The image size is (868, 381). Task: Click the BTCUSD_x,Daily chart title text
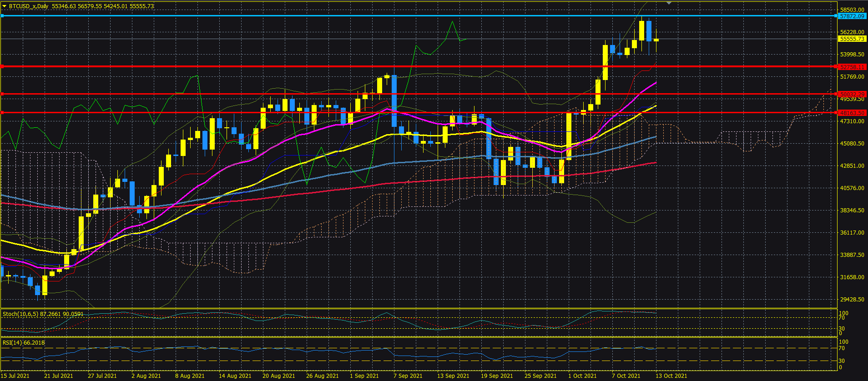tap(28, 6)
